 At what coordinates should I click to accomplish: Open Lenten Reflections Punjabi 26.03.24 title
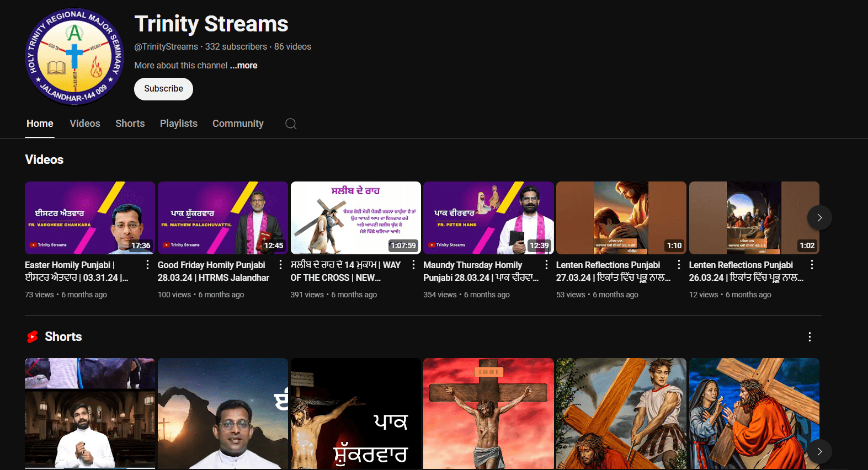coord(746,271)
